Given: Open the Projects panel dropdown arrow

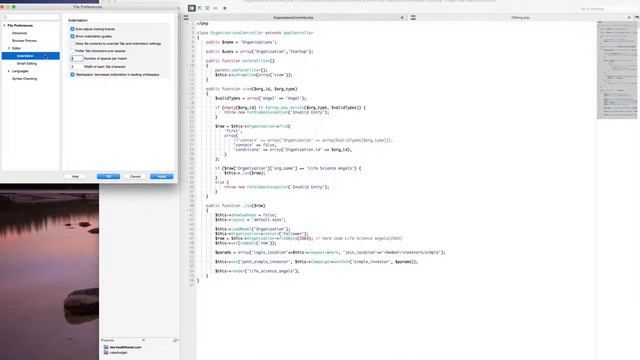Looking at the screenshot, I should pyautogui.click(x=143, y=340).
